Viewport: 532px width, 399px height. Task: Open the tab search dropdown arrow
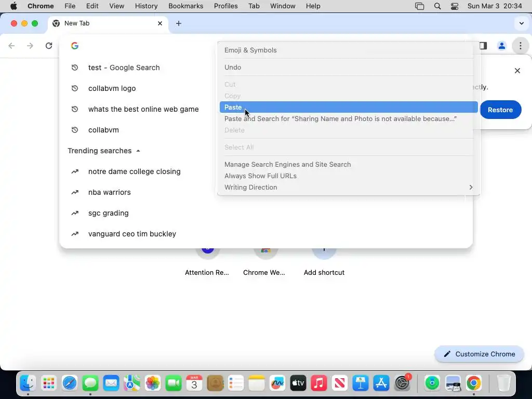tap(521, 23)
